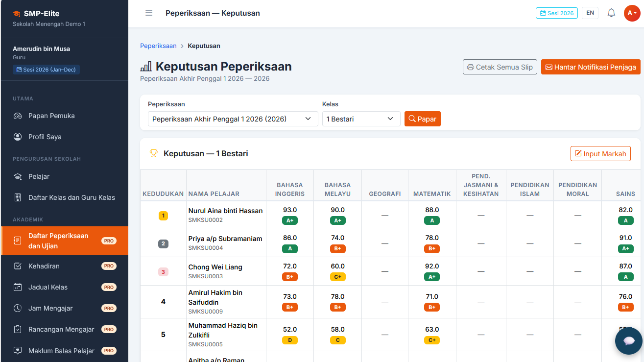Viewport: 644px width, 362px height.
Task: Open the Peperiksaan dropdown selector
Action: pos(233,119)
